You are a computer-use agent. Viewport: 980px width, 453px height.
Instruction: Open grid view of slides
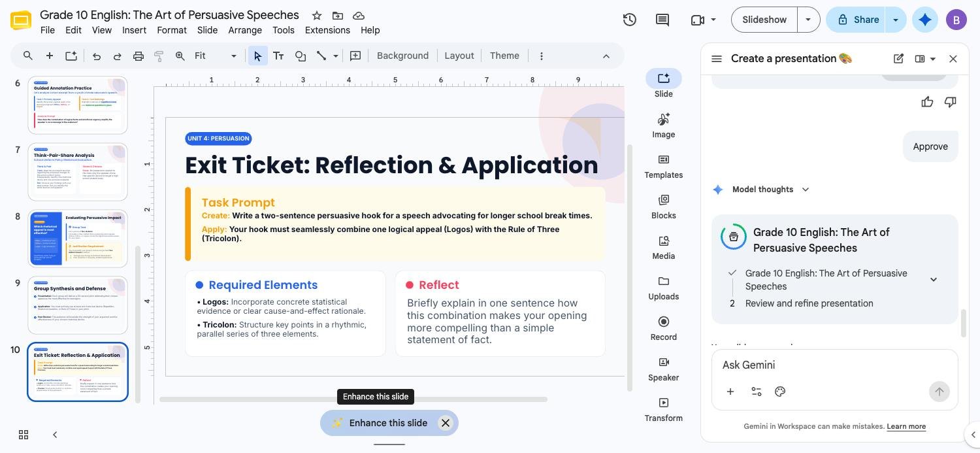point(24,435)
